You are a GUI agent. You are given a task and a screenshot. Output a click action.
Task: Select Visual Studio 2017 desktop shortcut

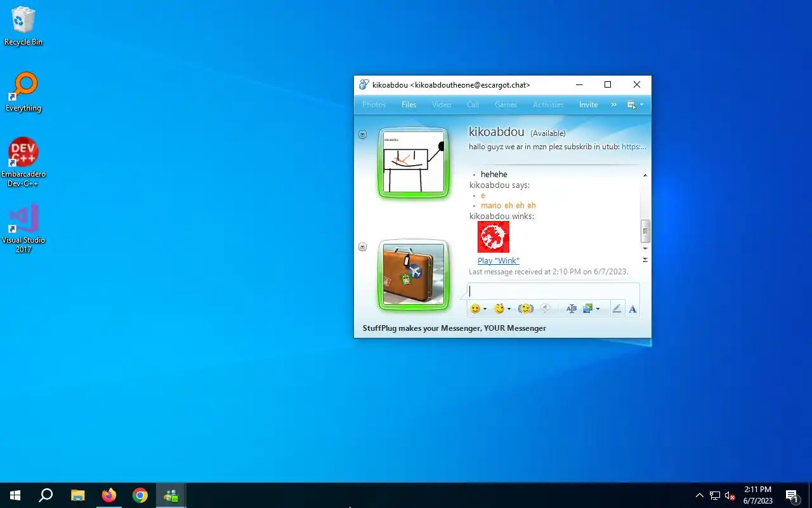click(x=23, y=229)
